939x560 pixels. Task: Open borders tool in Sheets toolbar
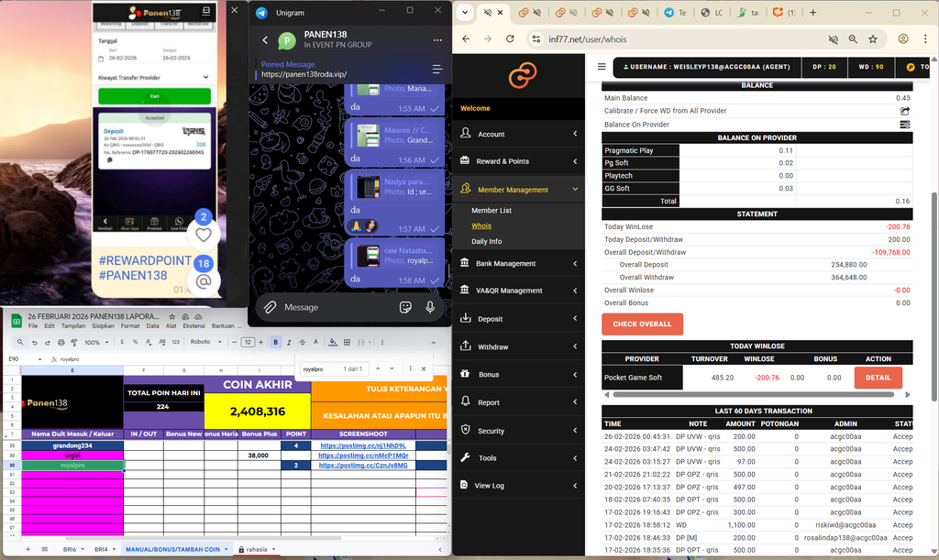pyautogui.click(x=347, y=342)
